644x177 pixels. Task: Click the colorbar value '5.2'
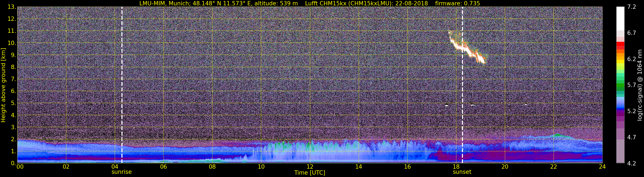coord(632,111)
